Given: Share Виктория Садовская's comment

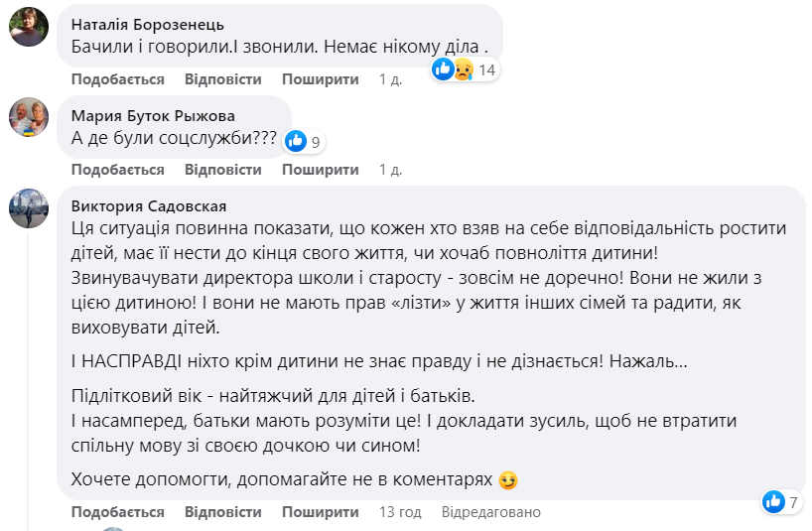Looking at the screenshot, I should (x=320, y=512).
